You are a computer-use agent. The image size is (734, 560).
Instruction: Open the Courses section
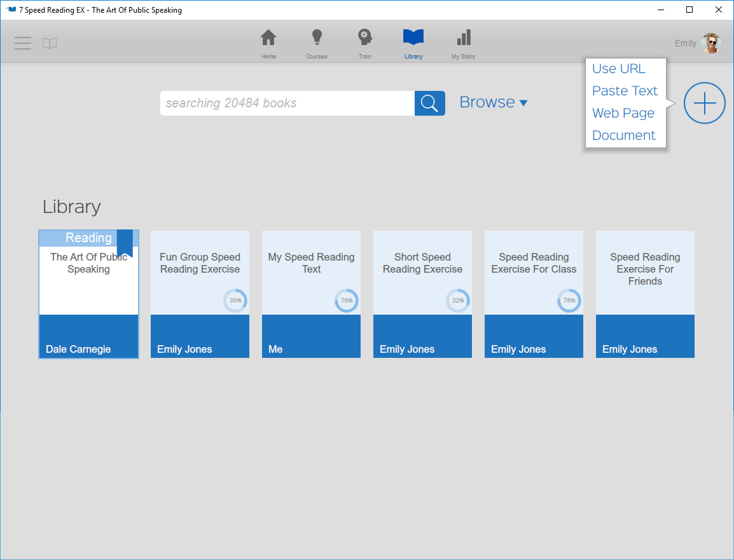(316, 43)
